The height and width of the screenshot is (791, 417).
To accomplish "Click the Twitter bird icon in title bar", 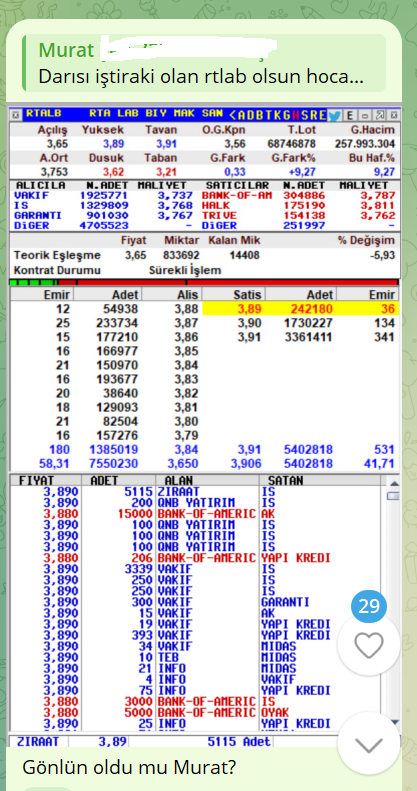I will [335, 116].
